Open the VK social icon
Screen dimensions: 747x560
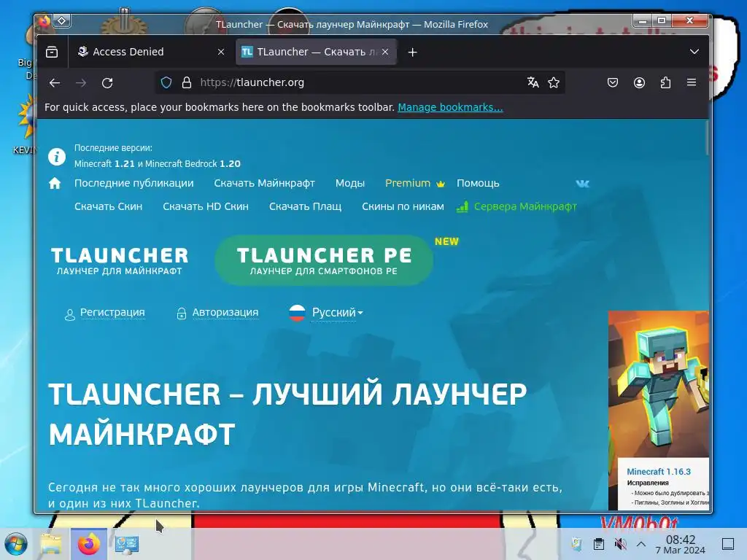tap(583, 183)
